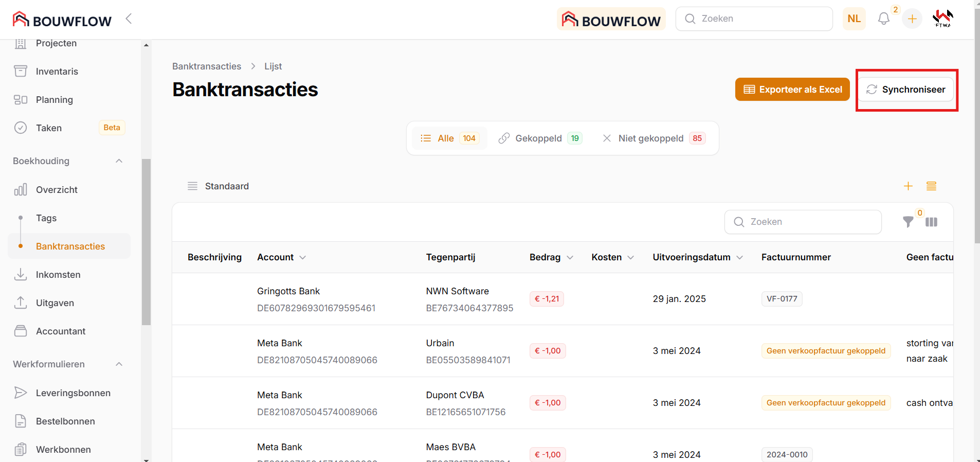Click the user profile avatar logo
The width and height of the screenshot is (980, 462).
click(942, 19)
